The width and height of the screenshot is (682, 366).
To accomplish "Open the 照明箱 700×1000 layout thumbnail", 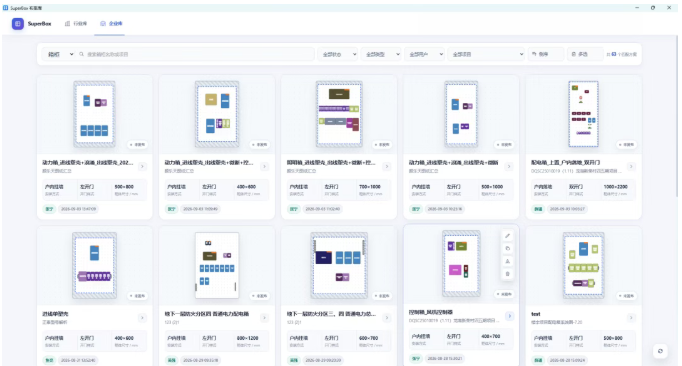I will 339,114.
